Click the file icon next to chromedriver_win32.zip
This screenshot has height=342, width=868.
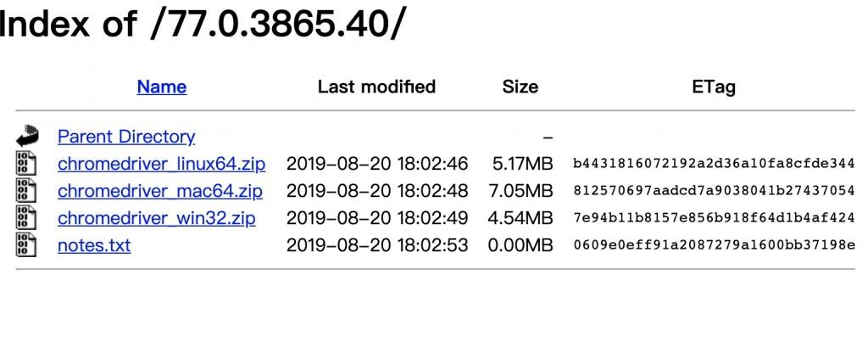pyautogui.click(x=26, y=218)
